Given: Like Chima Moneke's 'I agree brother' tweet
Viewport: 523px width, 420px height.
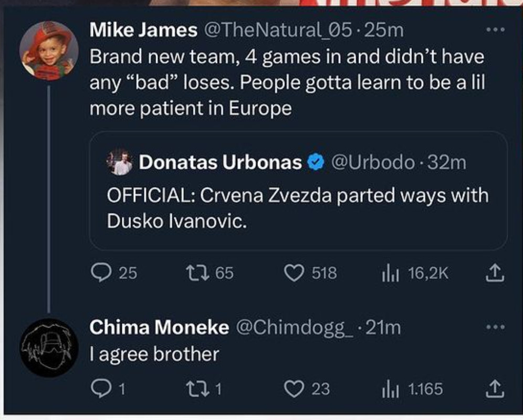Looking at the screenshot, I should click(294, 388).
